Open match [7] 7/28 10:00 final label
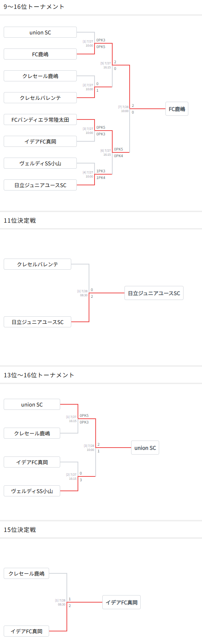Image resolution: width=202 pixels, height=644 pixels. (x=124, y=109)
